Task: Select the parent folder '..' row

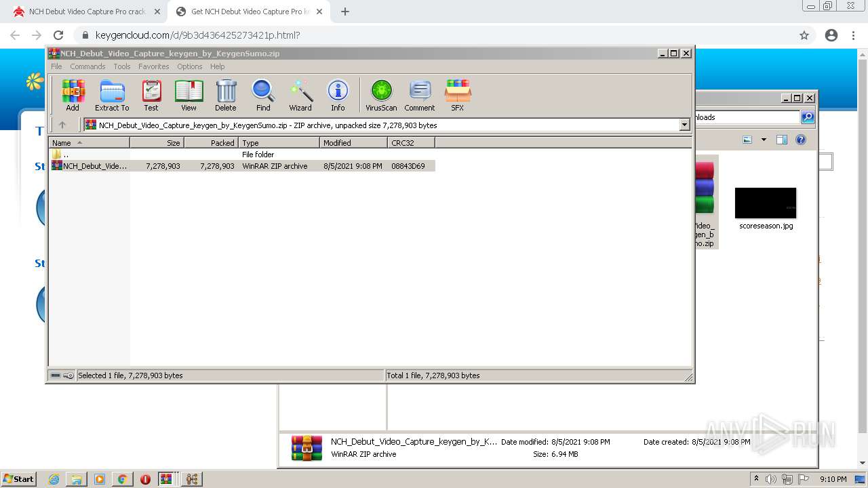Action: pos(242,155)
